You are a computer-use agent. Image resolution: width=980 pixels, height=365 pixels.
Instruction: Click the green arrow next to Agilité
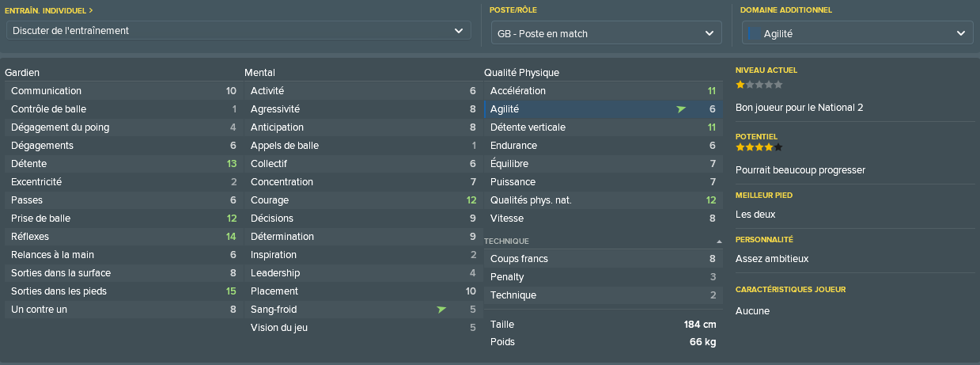coord(681,109)
